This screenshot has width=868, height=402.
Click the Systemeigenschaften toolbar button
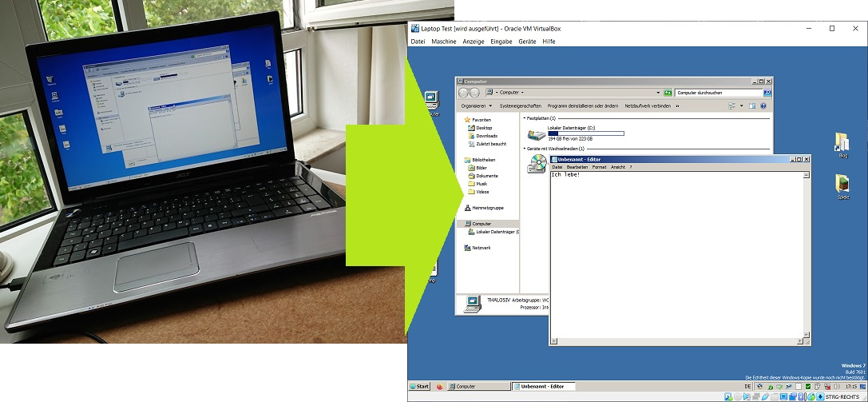pos(520,105)
